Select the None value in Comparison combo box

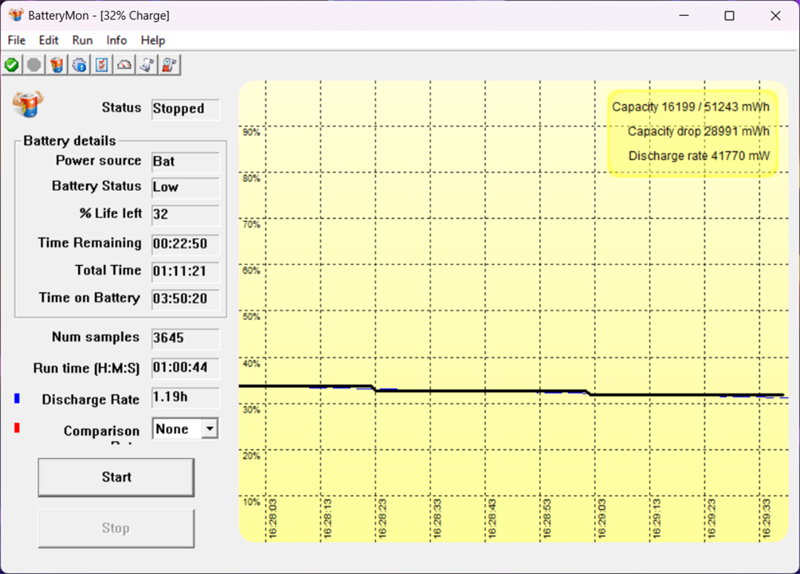(x=178, y=429)
